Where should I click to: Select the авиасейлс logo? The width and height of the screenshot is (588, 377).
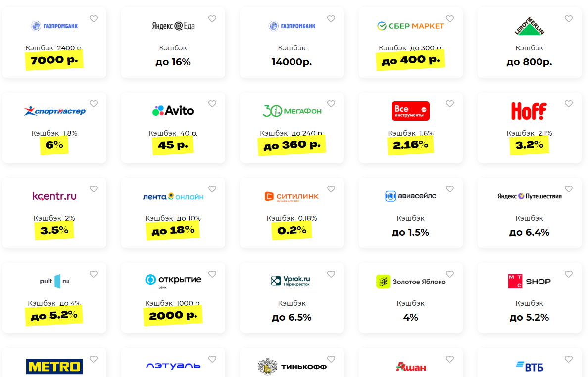[411, 196]
